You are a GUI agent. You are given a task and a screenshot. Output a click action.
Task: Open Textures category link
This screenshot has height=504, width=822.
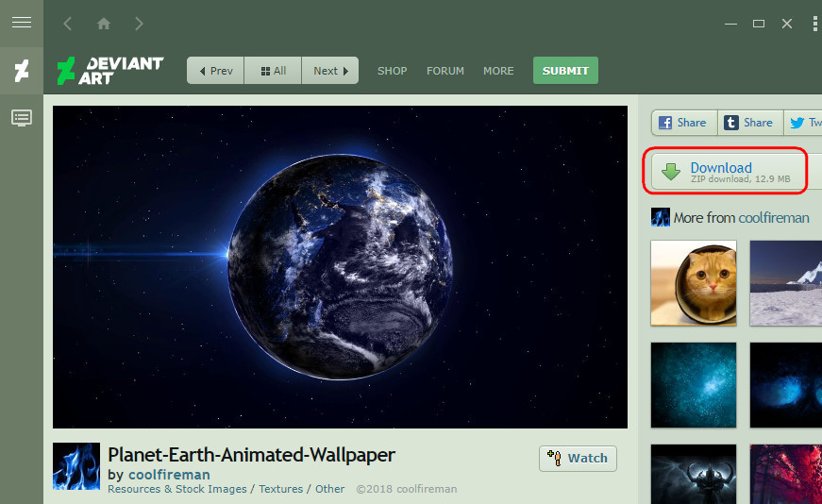click(280, 489)
